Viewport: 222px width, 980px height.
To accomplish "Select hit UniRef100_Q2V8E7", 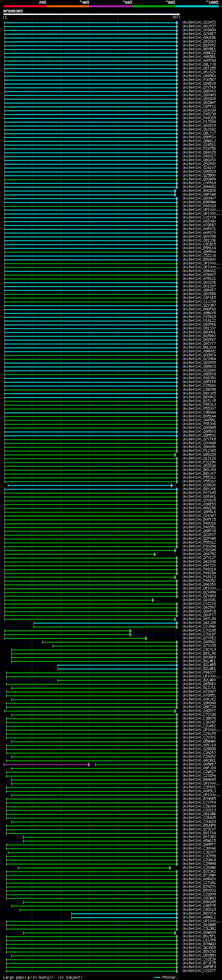I will 199,34.
